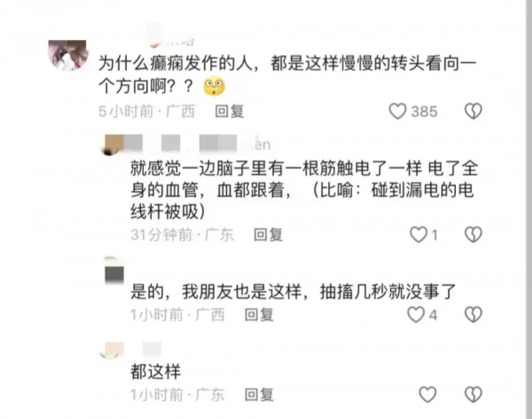Select the reply text 就感觉一边脑子里
Image resolution: width=532 pixels, height=419 pixels.
tap(304, 190)
